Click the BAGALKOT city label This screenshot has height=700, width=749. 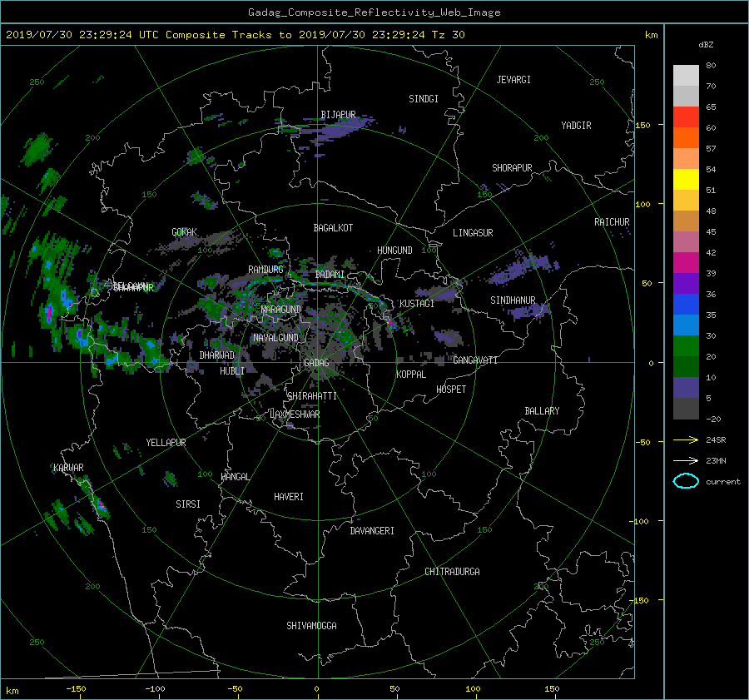(333, 228)
